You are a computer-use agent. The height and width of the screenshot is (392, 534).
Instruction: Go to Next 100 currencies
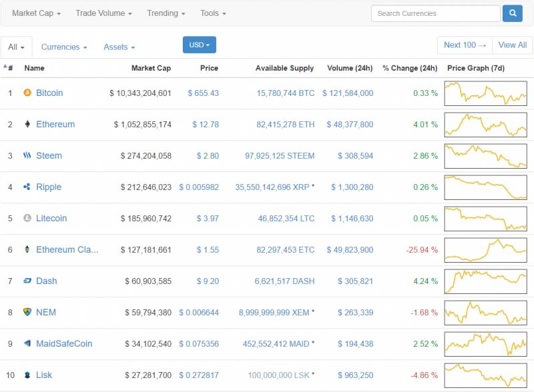pyautogui.click(x=465, y=45)
